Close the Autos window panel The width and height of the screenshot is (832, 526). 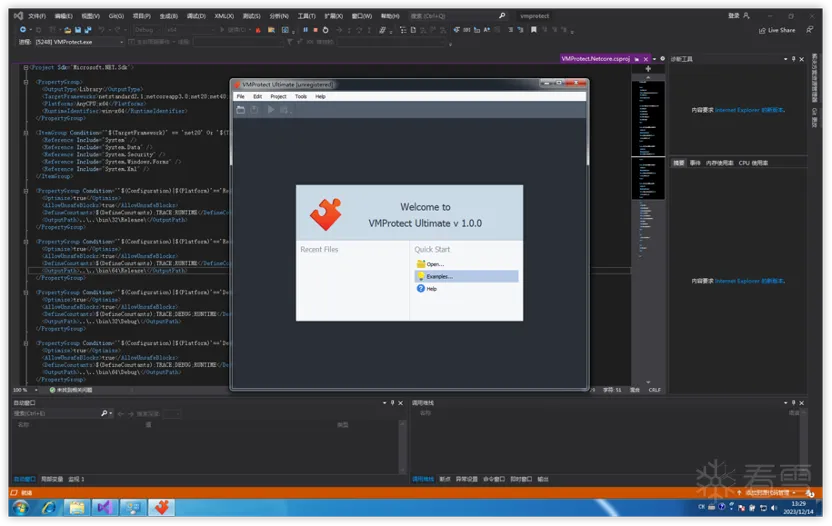401,403
